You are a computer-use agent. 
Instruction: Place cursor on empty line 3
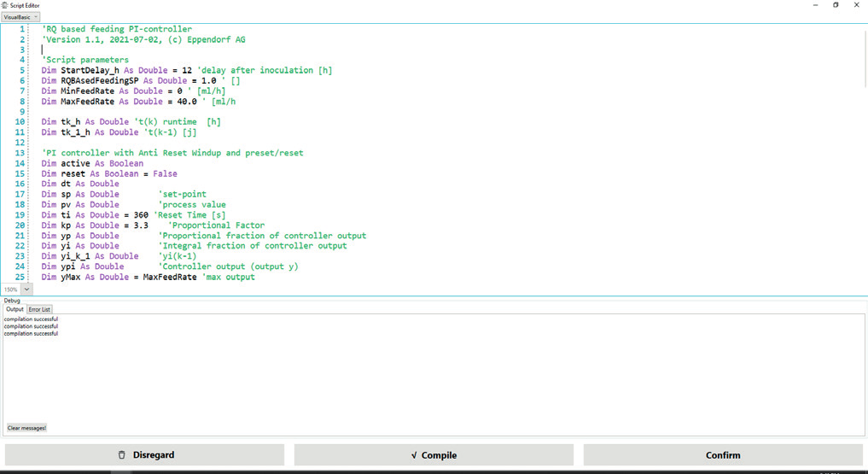(x=42, y=50)
